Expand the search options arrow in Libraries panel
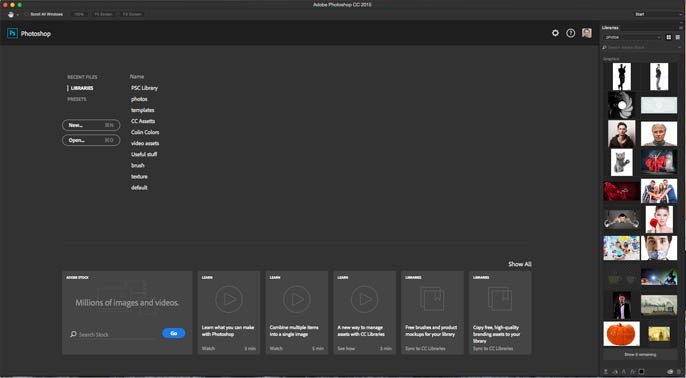Viewport: 686px width, 378px height. coord(679,47)
